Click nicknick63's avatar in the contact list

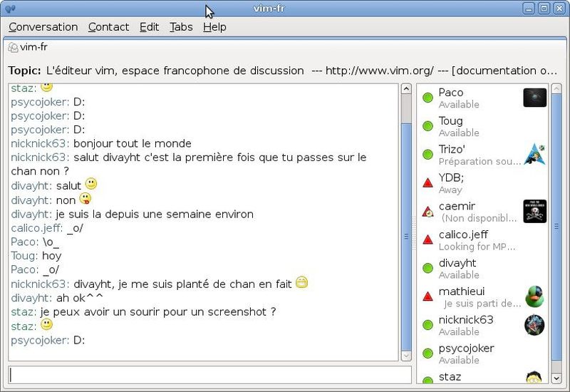pos(534,325)
